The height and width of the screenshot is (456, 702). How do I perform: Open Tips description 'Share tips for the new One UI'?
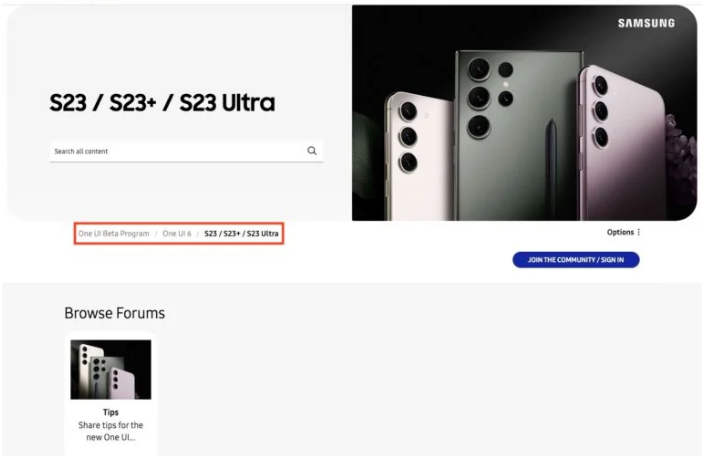click(x=111, y=431)
